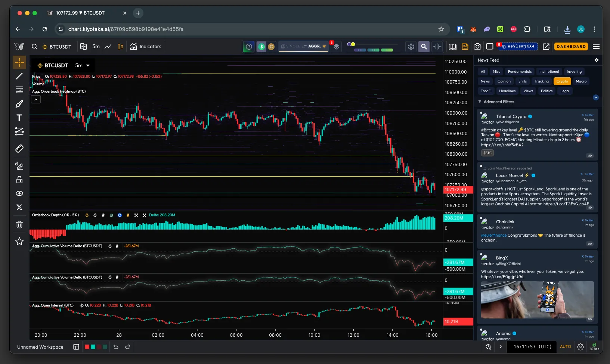Select the Crypto filter tab
The width and height of the screenshot is (610, 364).
tap(562, 81)
